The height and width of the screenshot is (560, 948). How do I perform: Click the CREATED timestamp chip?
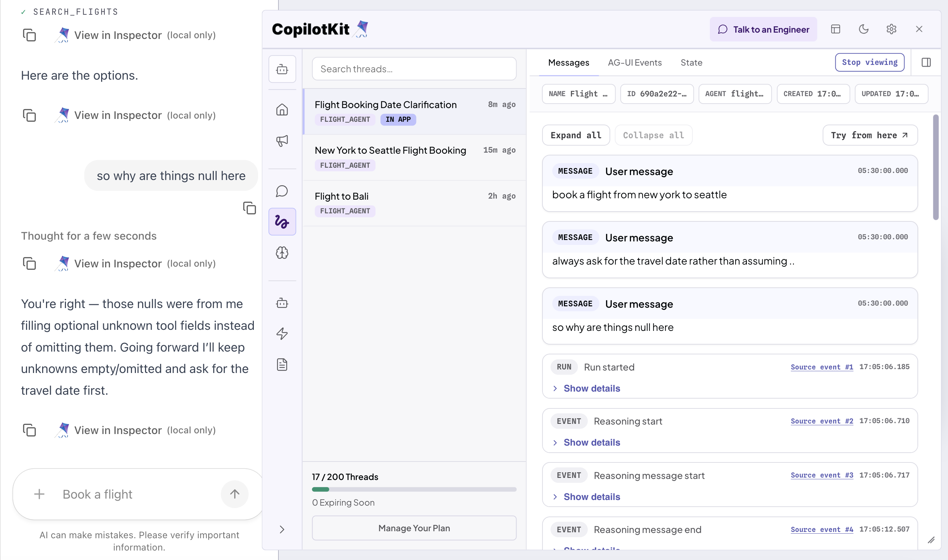pos(813,94)
